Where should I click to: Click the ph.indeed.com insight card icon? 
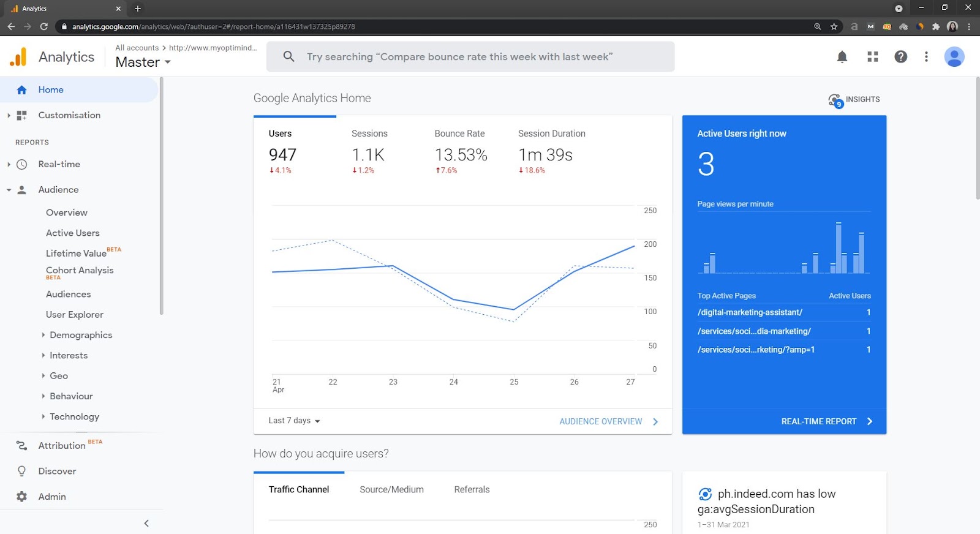point(705,494)
